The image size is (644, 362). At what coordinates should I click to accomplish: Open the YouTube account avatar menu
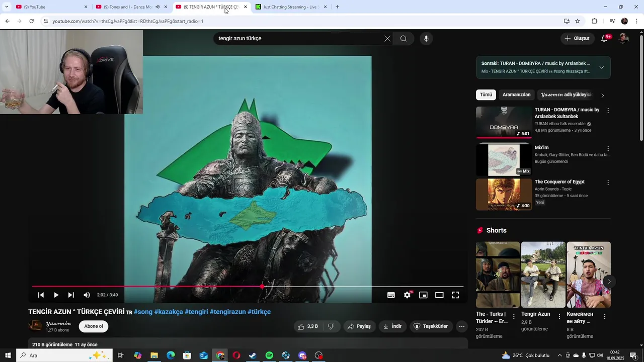pos(624,39)
